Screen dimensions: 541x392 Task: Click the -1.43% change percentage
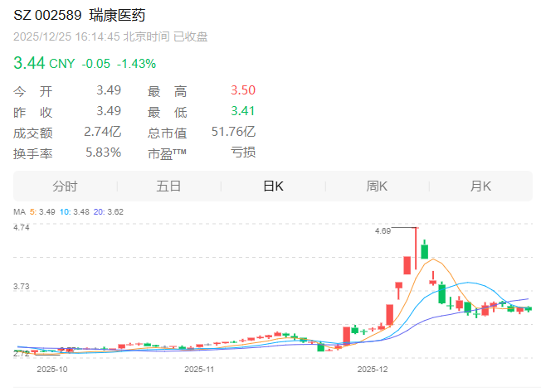tap(136, 63)
